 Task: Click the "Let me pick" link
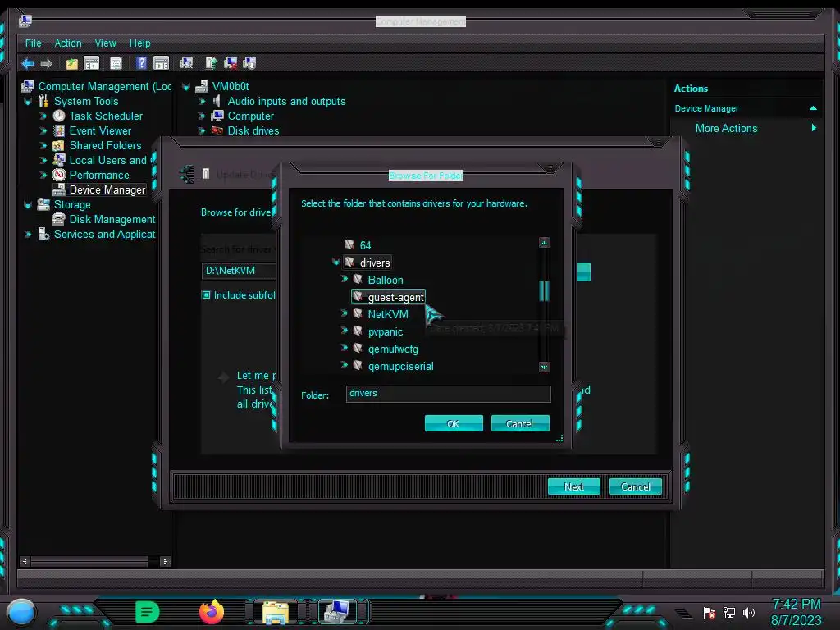point(256,376)
